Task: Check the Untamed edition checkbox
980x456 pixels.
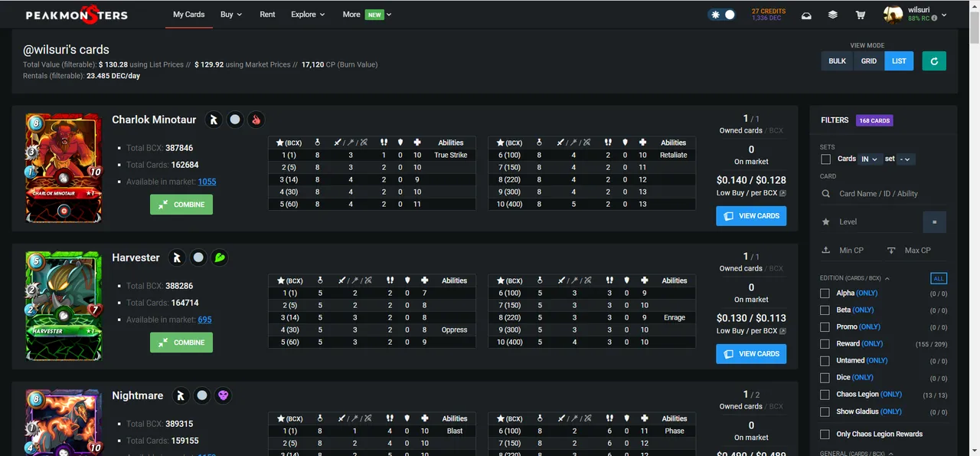Action: click(x=825, y=361)
